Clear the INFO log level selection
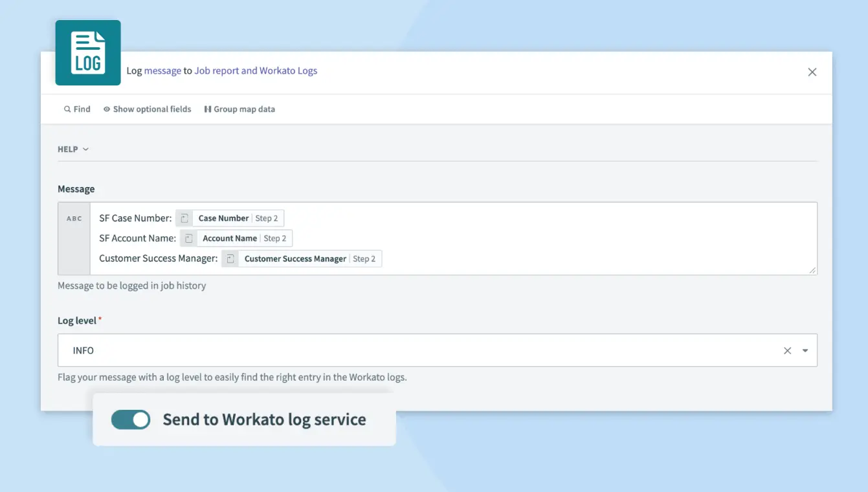 [x=788, y=350]
